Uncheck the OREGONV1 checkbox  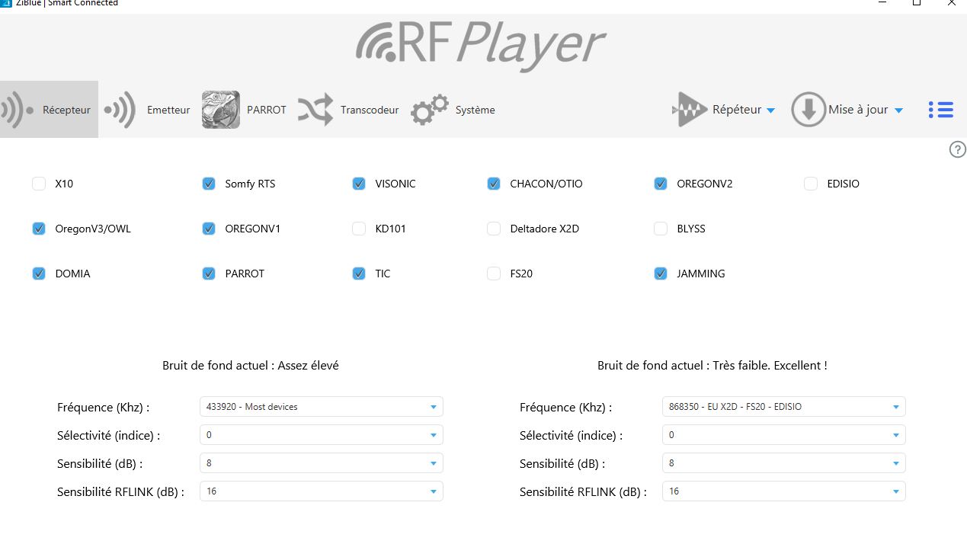[x=209, y=229]
